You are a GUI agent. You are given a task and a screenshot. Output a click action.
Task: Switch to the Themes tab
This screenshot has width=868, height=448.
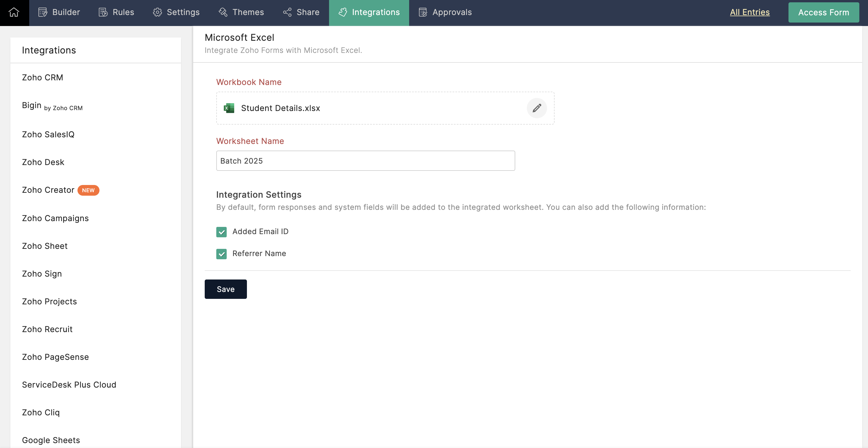pos(241,12)
